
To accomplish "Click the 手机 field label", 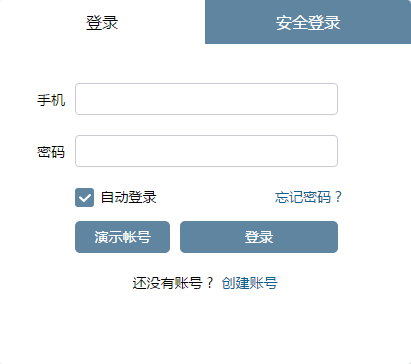I will (x=51, y=100).
